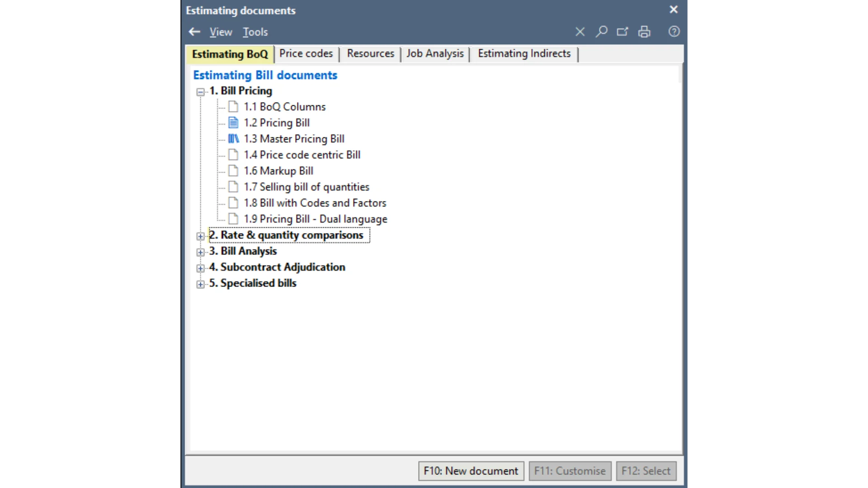
Task: Click the 1.4 Price code centric Bill icon
Action: (233, 155)
